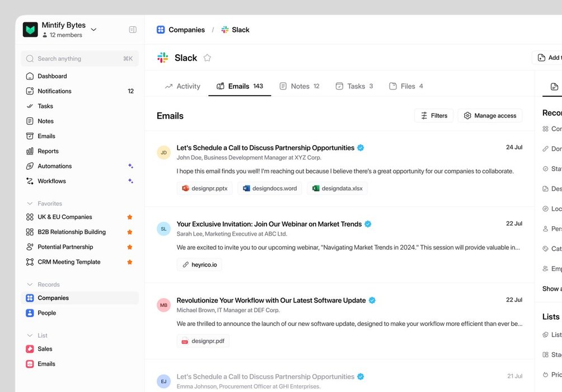Click the Companies records icon in sidebar

pyautogui.click(x=30, y=298)
